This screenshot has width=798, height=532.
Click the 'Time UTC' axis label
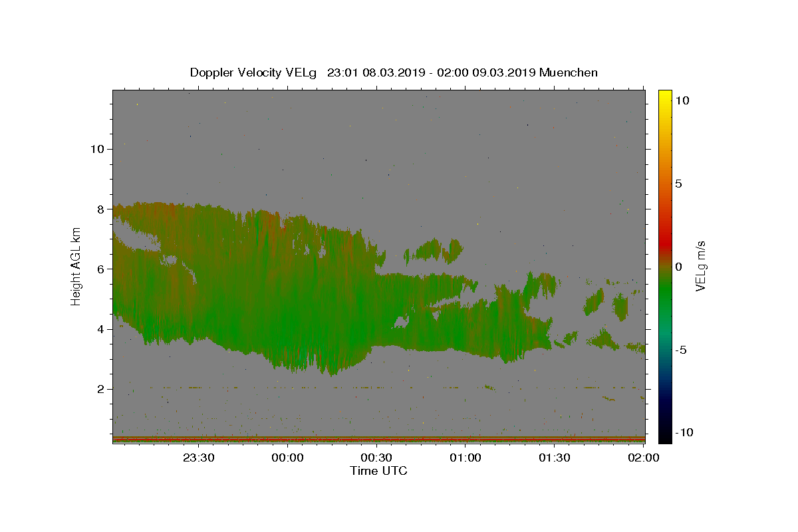pyautogui.click(x=378, y=471)
